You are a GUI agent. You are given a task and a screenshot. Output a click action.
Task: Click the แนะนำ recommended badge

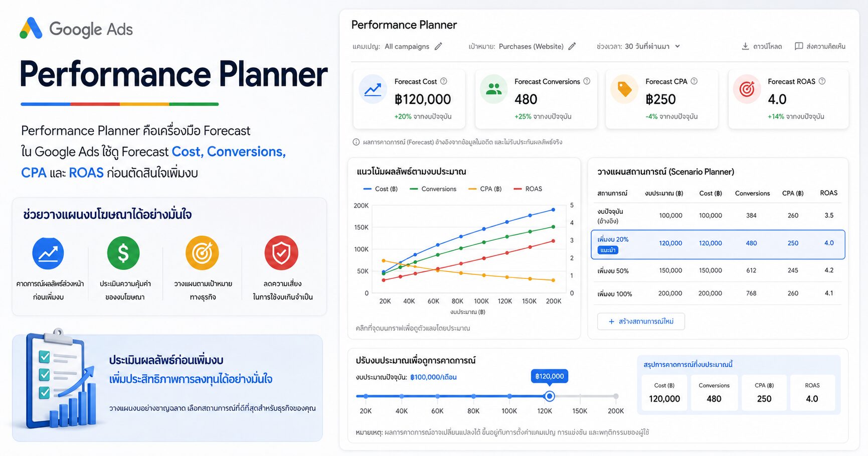pyautogui.click(x=608, y=250)
